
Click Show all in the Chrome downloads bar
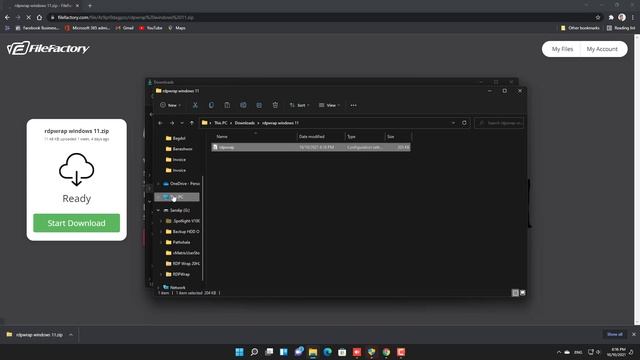tap(615, 334)
